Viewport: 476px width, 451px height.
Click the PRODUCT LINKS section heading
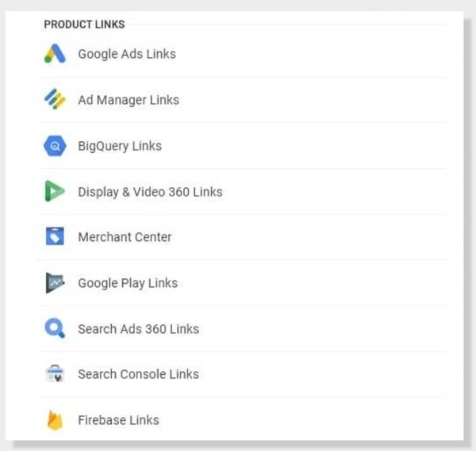pos(84,25)
